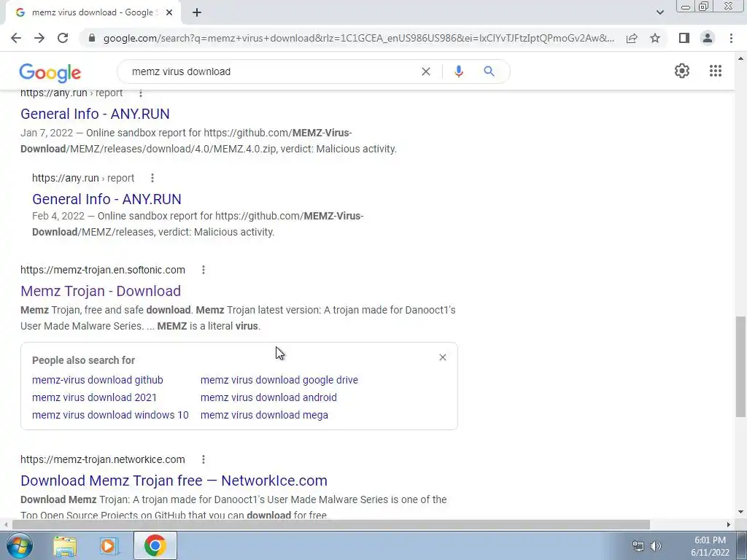The image size is (747, 560).
Task: Open the Windows Start menu
Action: click(x=19, y=545)
